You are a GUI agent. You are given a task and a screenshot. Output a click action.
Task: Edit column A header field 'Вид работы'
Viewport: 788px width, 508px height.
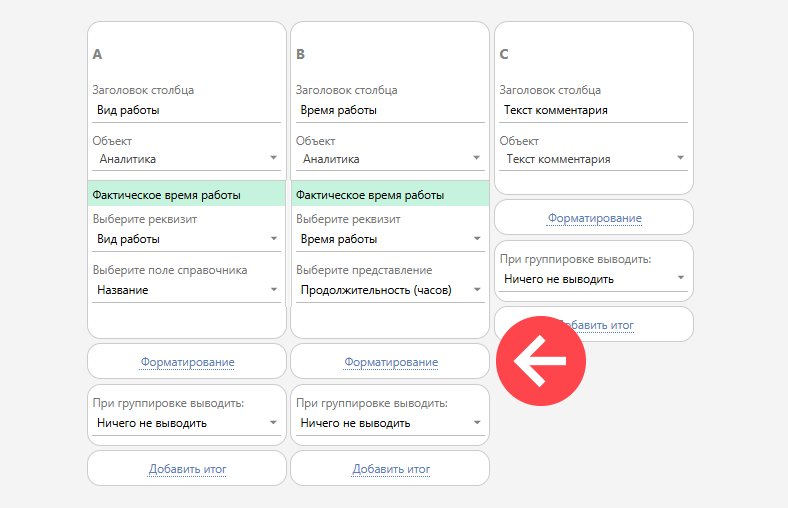[x=186, y=111]
